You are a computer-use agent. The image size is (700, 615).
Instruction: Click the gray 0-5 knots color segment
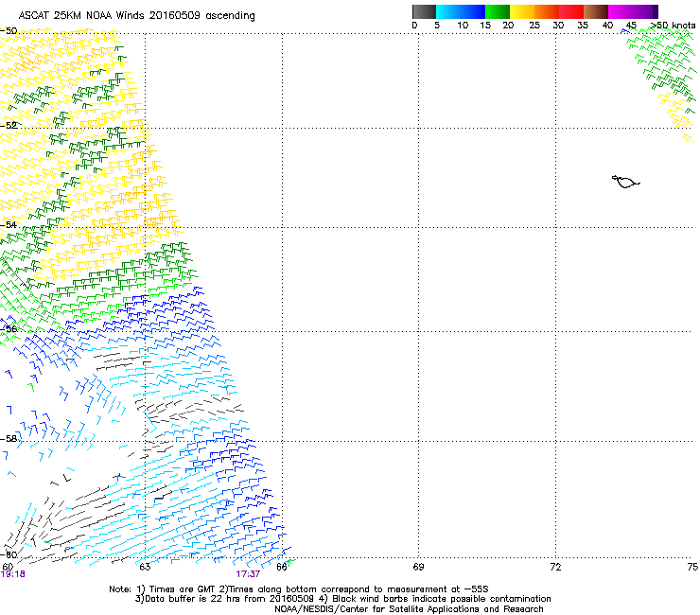coord(424,11)
